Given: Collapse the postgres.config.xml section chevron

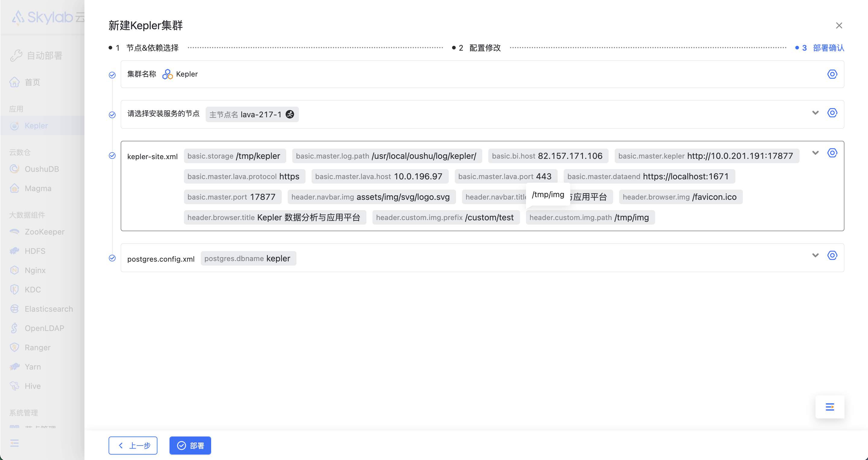Looking at the screenshot, I should point(815,255).
